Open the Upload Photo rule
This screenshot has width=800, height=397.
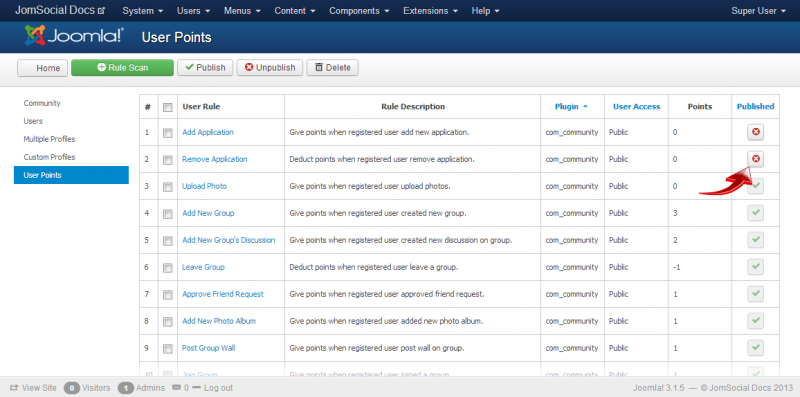[x=204, y=186]
